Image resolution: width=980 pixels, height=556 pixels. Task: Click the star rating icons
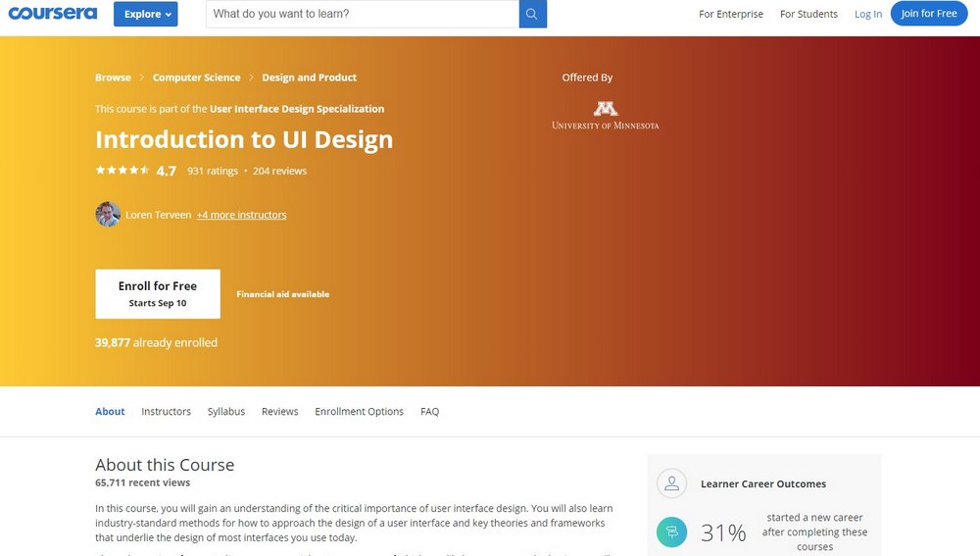[x=122, y=171]
